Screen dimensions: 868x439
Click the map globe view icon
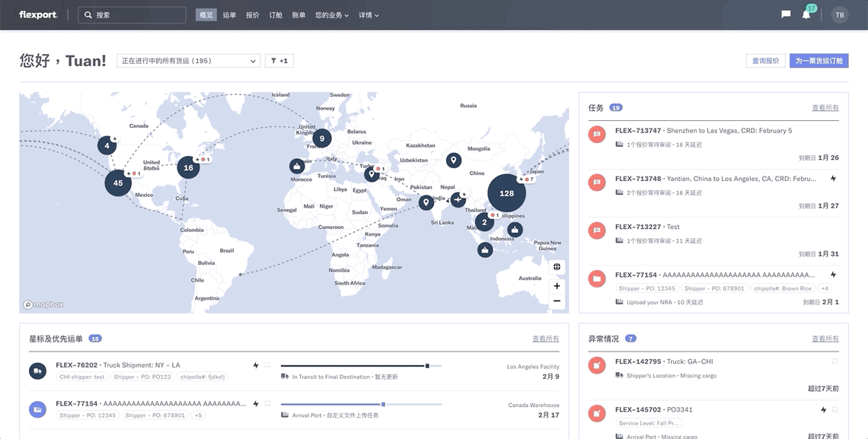(x=557, y=267)
